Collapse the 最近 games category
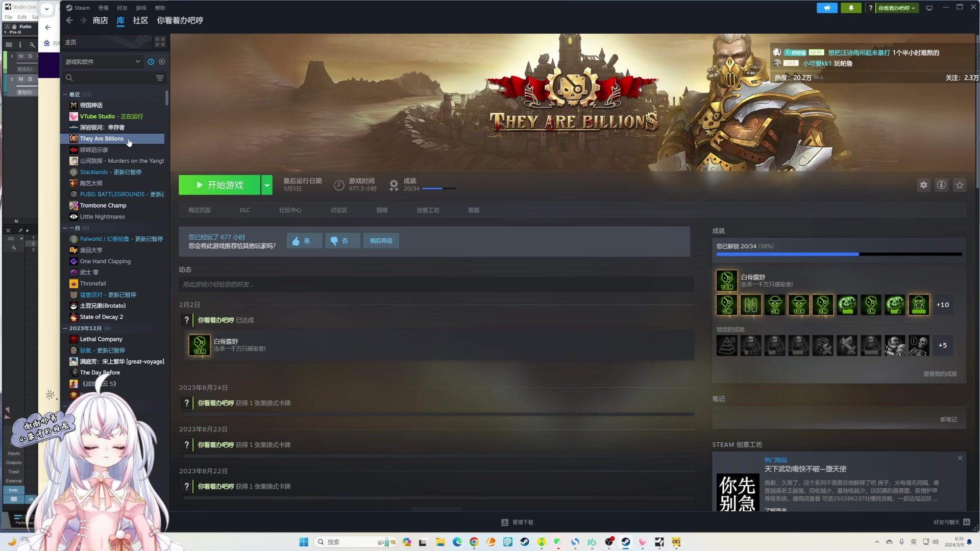This screenshot has width=980, height=551. click(65, 94)
